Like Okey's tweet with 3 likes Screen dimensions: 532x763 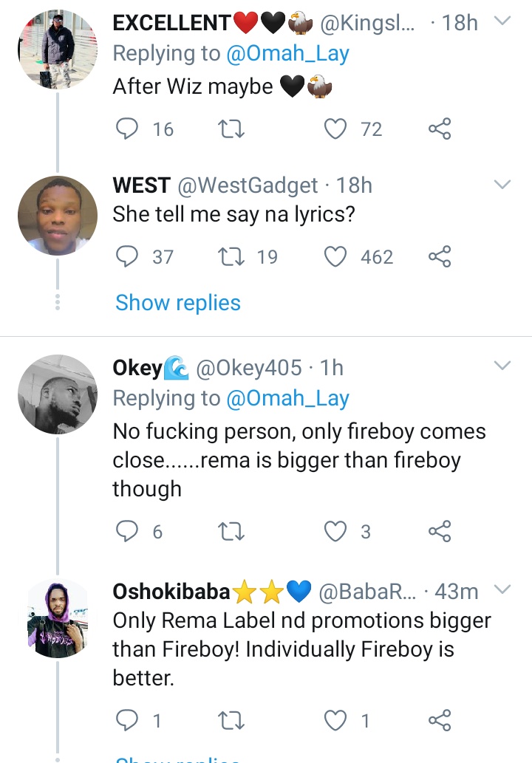click(337, 532)
